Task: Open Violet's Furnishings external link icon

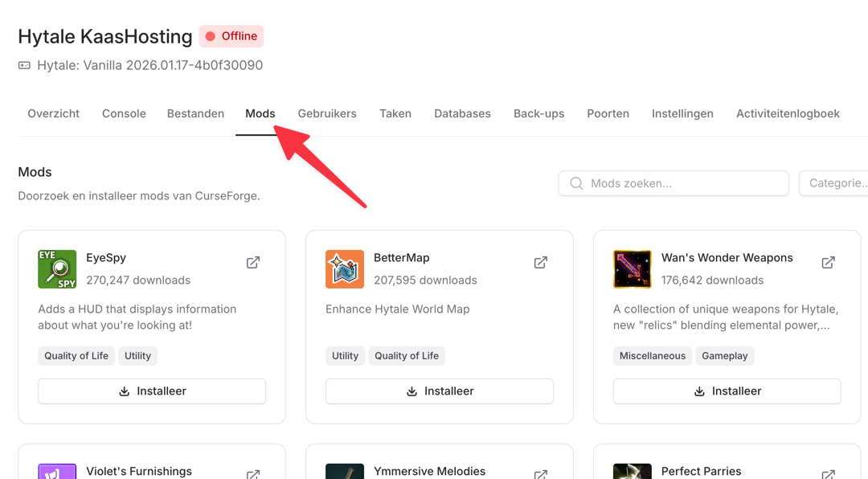Action: point(253,474)
